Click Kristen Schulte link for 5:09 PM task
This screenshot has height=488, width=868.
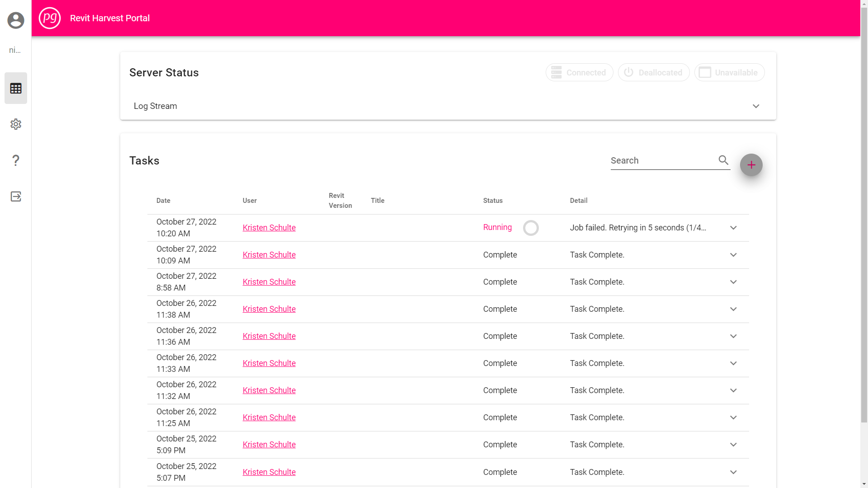(x=269, y=445)
